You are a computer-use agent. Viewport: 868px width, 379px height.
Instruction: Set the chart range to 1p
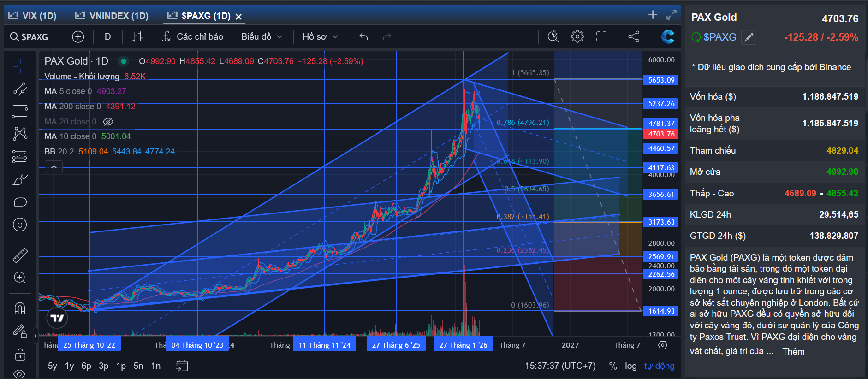(x=121, y=366)
